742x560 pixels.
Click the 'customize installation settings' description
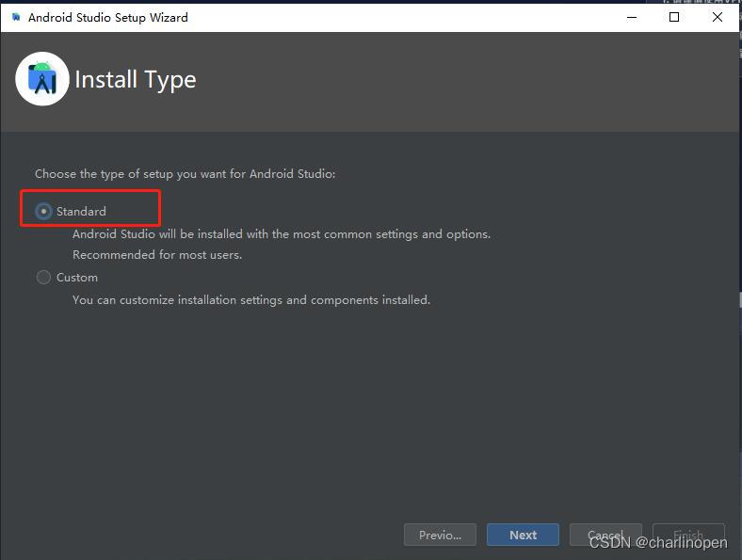click(x=251, y=300)
